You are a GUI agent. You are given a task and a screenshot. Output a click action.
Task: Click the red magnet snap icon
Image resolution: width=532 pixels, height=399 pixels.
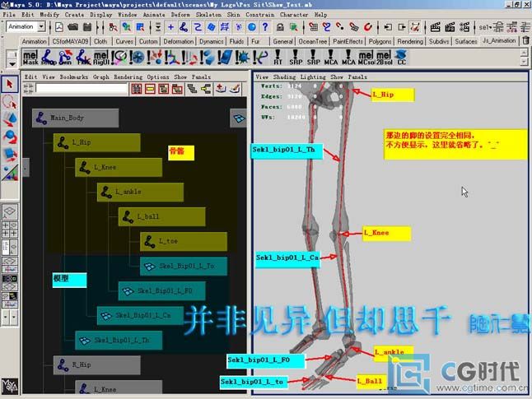click(x=367, y=27)
